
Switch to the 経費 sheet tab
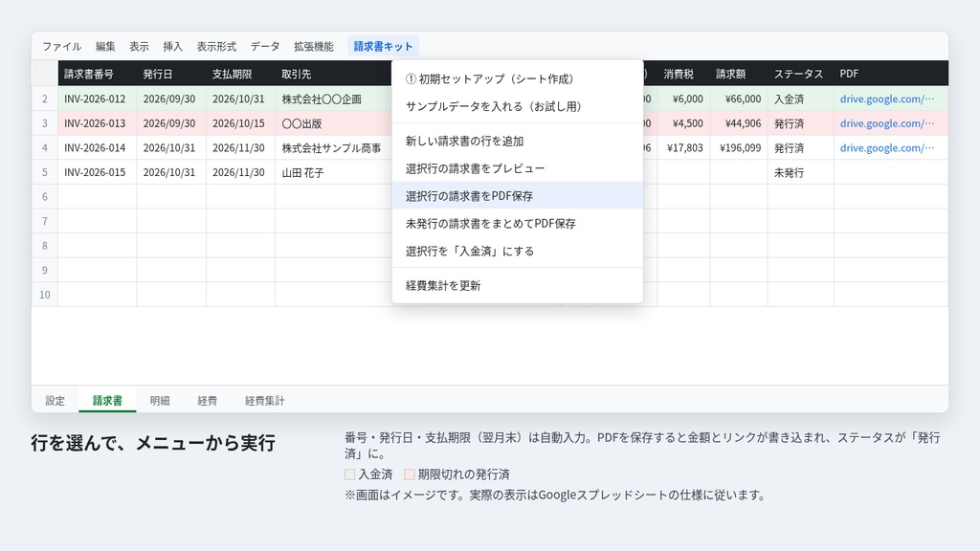click(x=208, y=401)
